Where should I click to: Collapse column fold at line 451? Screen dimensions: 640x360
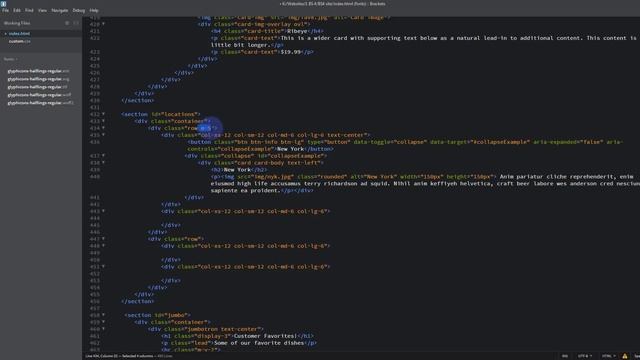pyautogui.click(x=103, y=267)
